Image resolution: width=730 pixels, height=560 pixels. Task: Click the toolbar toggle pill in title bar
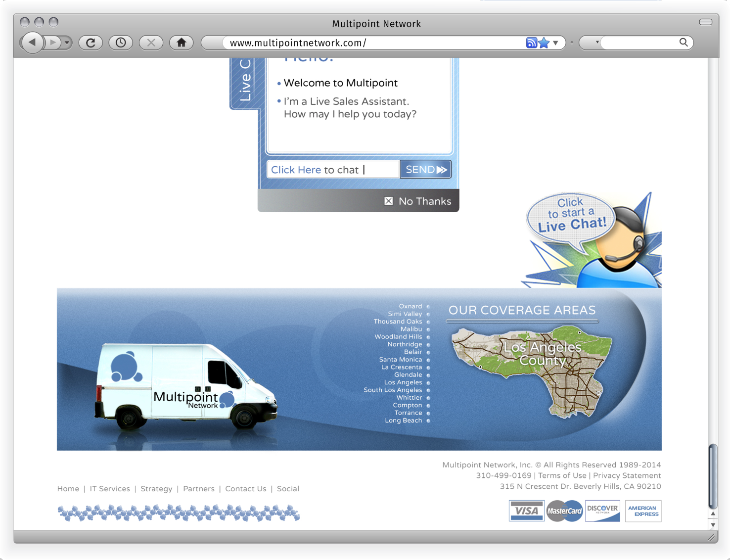[705, 22]
